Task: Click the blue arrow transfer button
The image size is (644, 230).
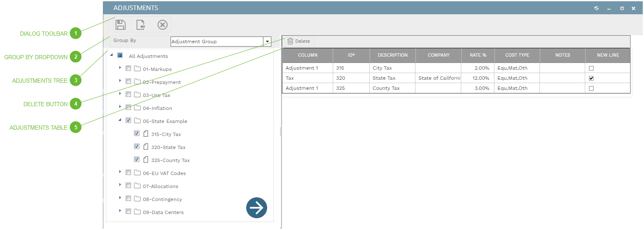Action: (x=256, y=207)
